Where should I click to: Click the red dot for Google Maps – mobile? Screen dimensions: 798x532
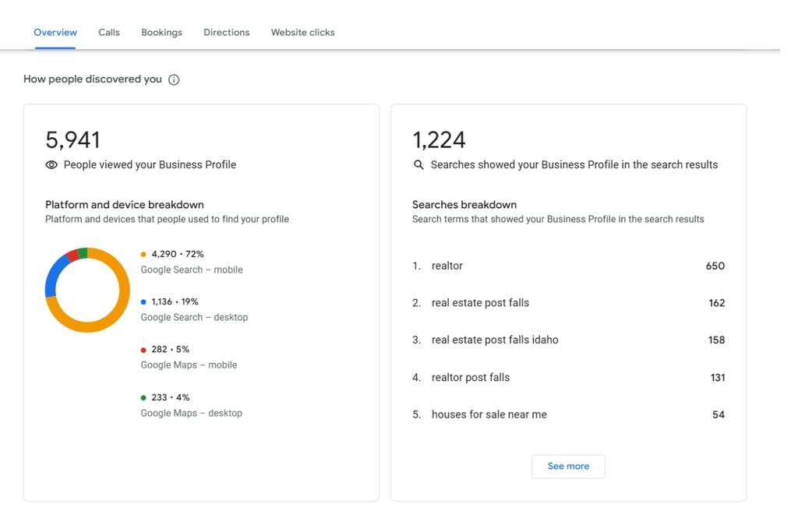tap(143, 350)
